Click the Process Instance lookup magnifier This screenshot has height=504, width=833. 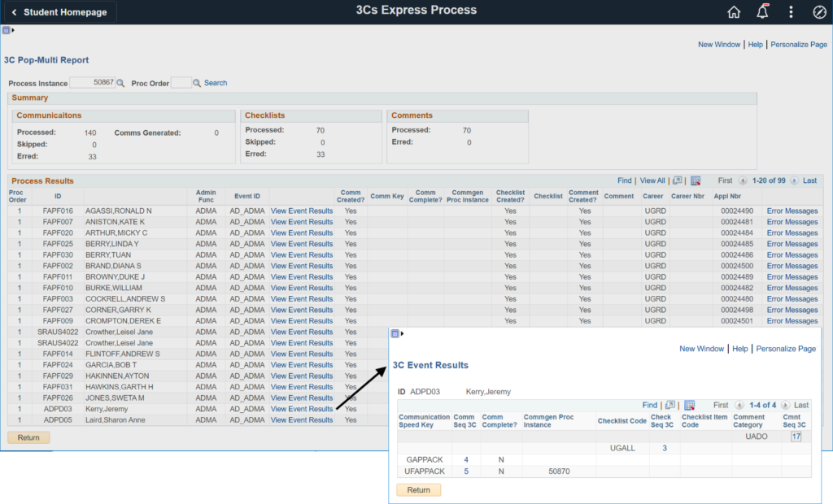pos(121,83)
